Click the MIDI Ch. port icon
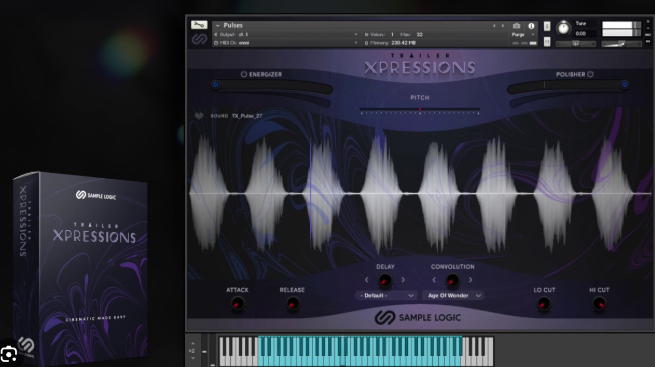 [x=216, y=43]
